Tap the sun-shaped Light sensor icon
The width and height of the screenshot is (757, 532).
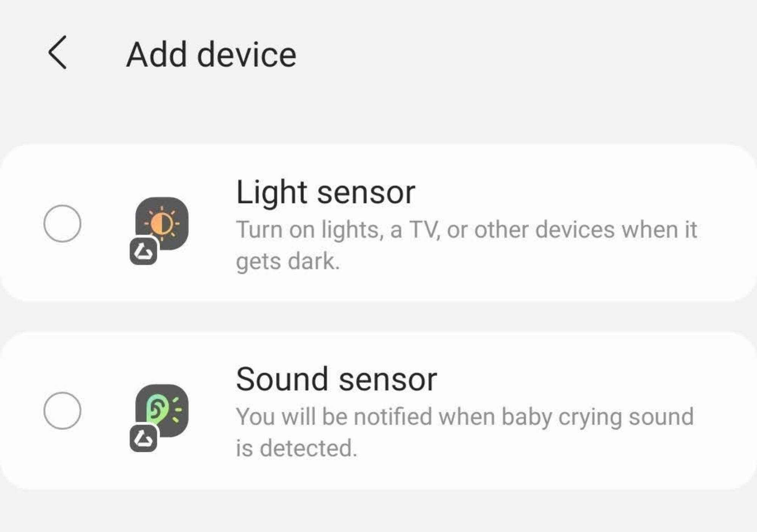coord(162,223)
